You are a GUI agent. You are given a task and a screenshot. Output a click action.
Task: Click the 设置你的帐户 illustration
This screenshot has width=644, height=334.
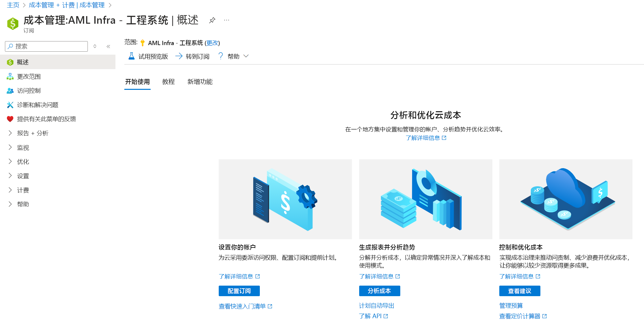[285, 199]
